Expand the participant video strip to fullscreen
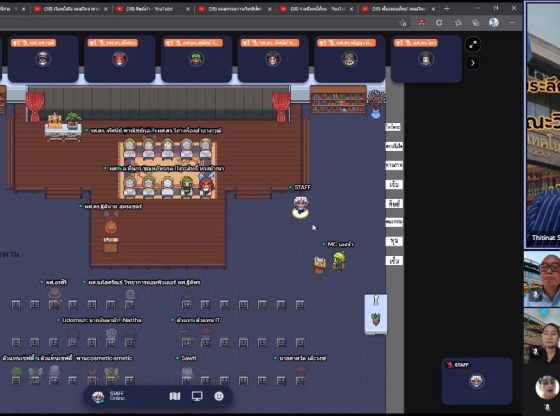This screenshot has height=416, width=560. point(473,45)
